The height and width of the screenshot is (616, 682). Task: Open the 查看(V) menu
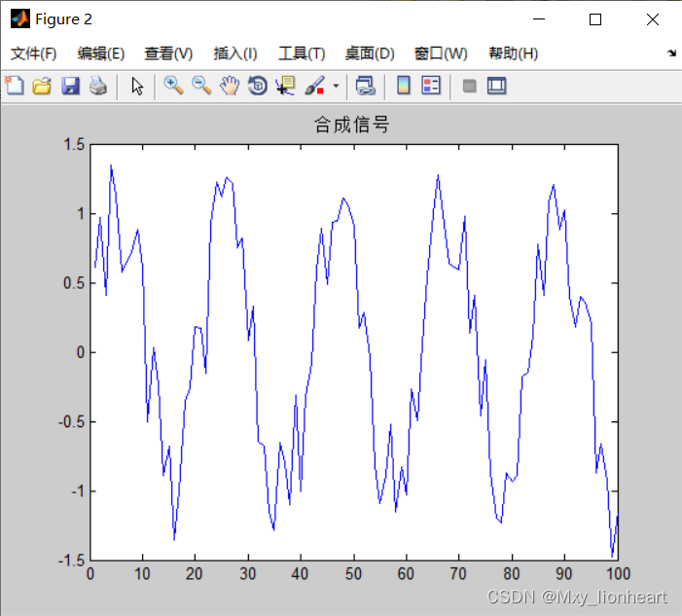click(168, 54)
